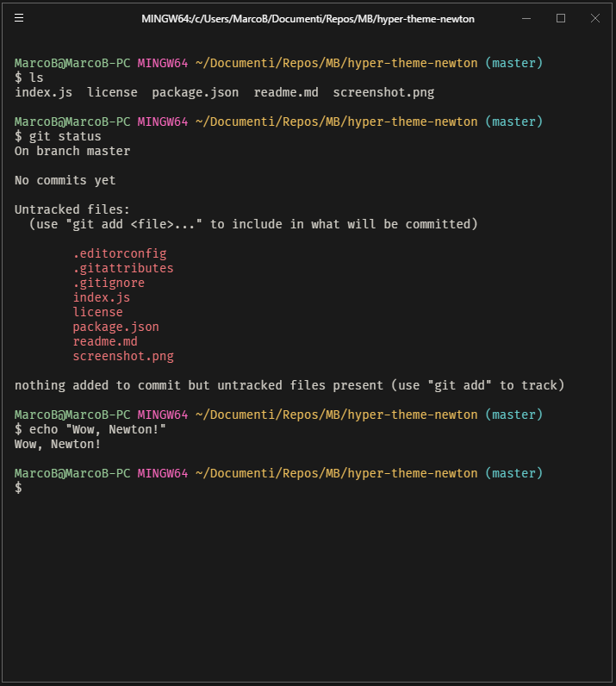The image size is (616, 686).
Task: Click red "index.js" in untracked list
Action: click(x=101, y=297)
